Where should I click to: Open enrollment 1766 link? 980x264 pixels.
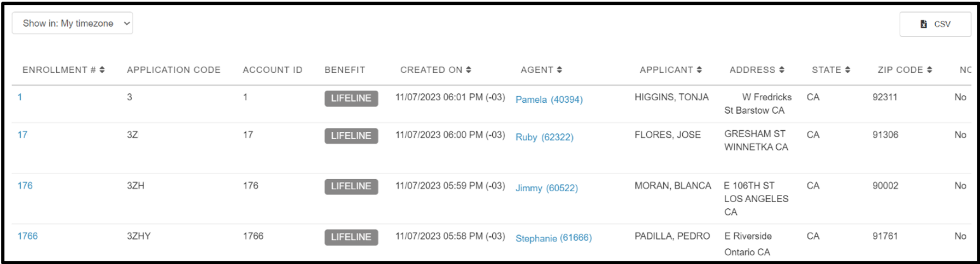28,236
